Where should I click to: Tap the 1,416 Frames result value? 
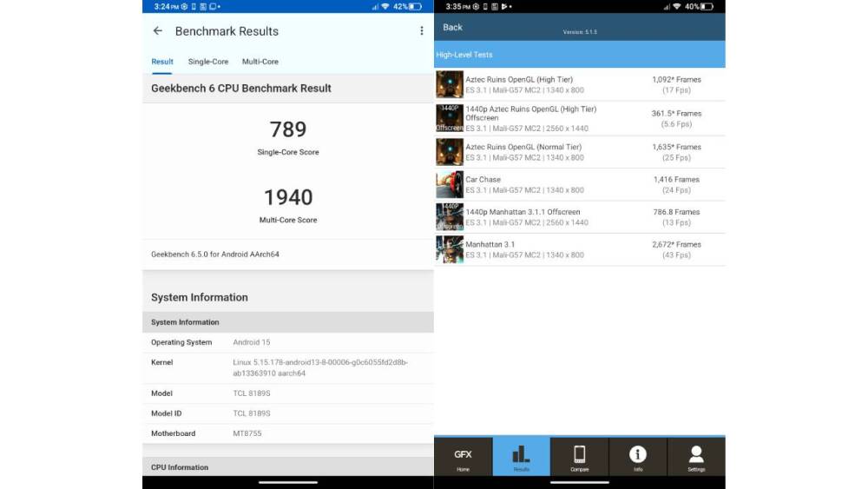676,180
